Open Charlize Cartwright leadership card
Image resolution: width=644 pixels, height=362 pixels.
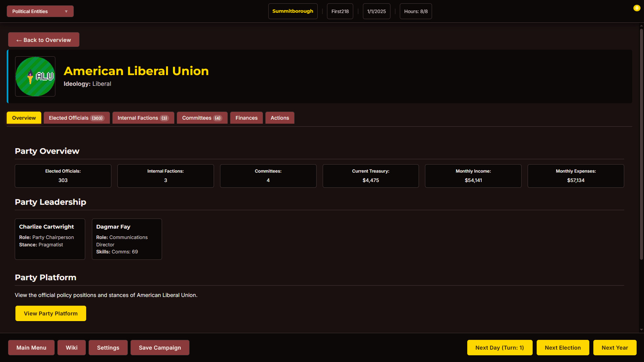(50, 239)
